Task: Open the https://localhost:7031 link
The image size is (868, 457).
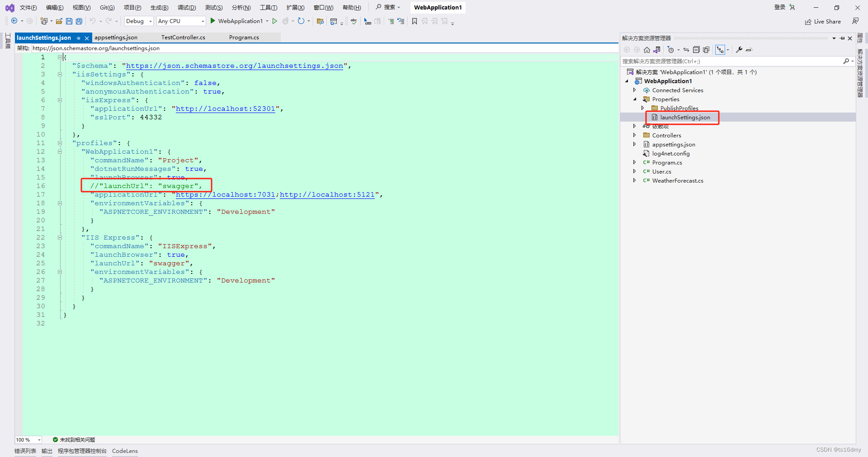Action: (x=226, y=194)
